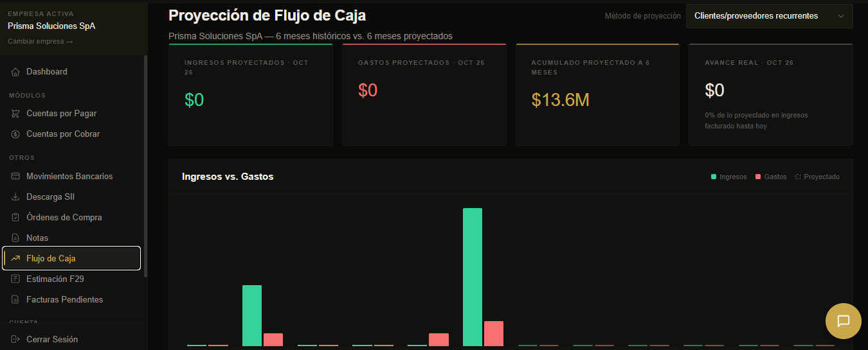Open Dashboard from the sidebar
The height and width of the screenshot is (350, 868).
pyautogui.click(x=71, y=72)
